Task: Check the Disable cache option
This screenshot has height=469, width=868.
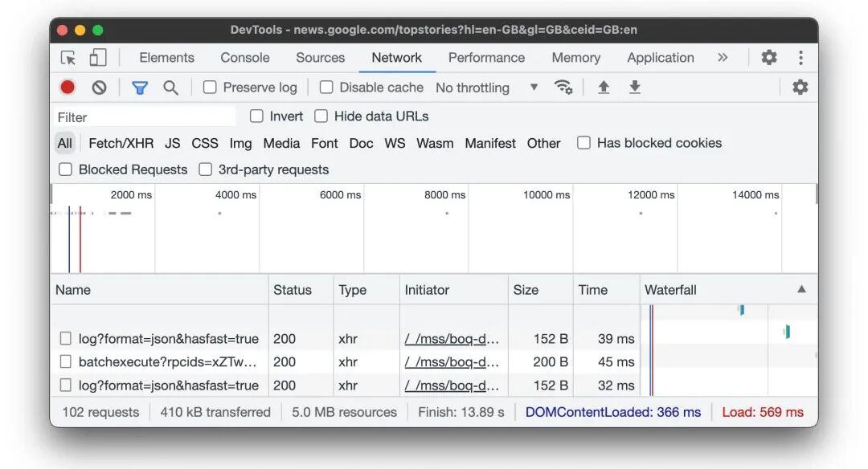Action: [326, 88]
